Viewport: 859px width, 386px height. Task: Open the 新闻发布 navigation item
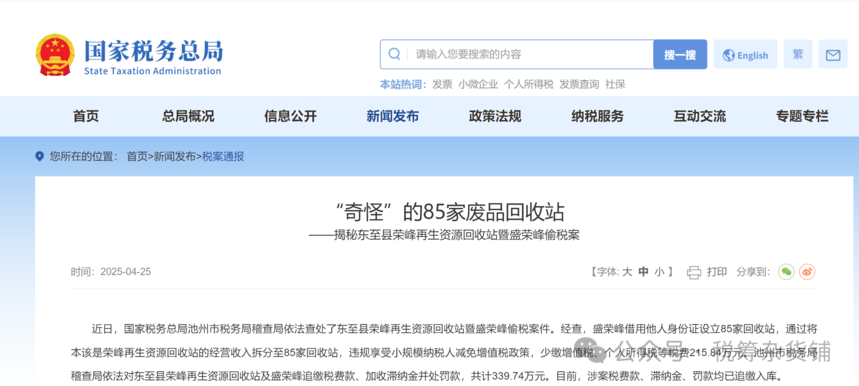click(x=393, y=116)
